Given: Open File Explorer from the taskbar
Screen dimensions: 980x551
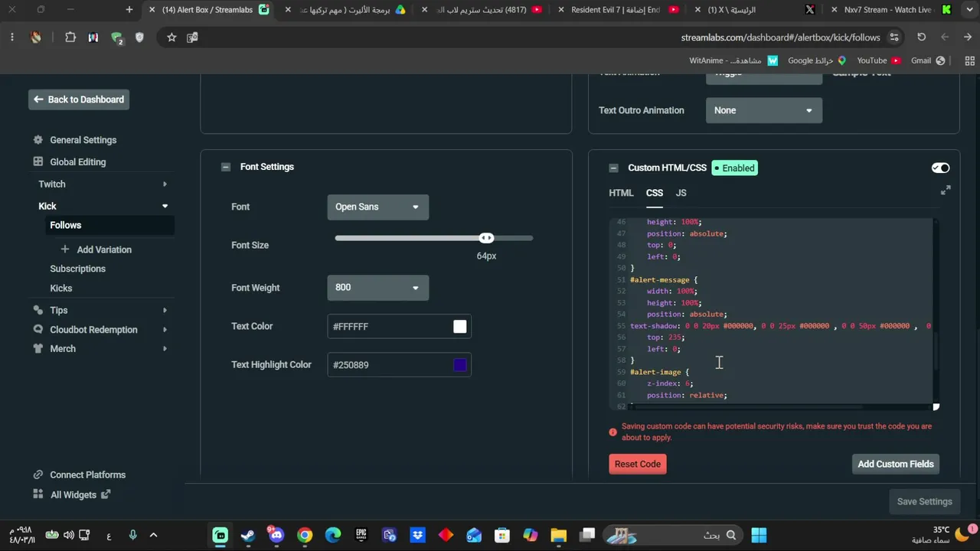Looking at the screenshot, I should tap(558, 535).
